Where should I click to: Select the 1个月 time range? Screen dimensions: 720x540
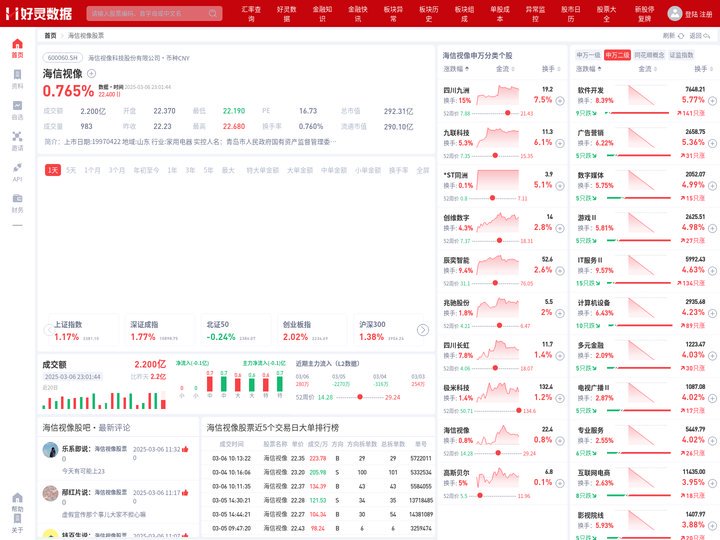[x=92, y=170]
